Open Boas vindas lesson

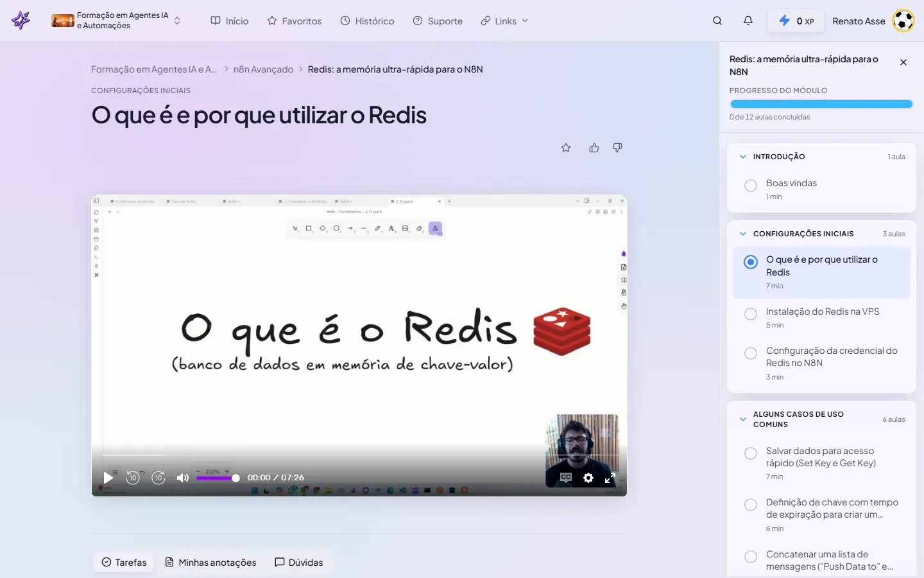pyautogui.click(x=791, y=183)
